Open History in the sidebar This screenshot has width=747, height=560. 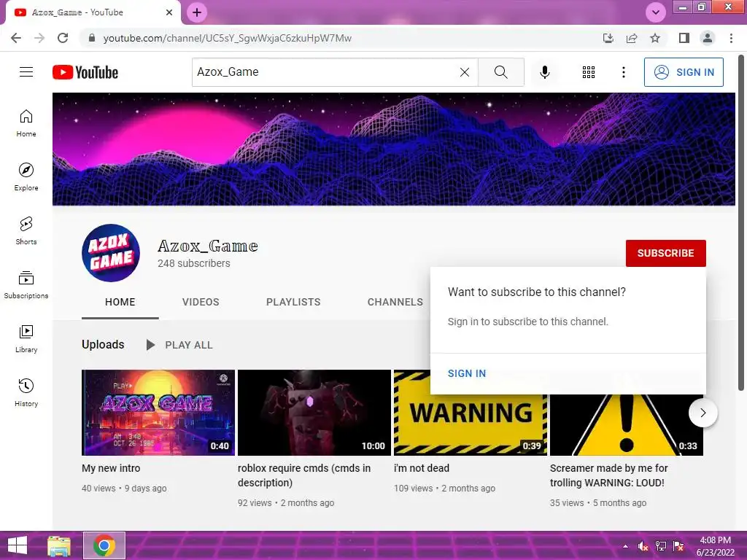pos(26,392)
